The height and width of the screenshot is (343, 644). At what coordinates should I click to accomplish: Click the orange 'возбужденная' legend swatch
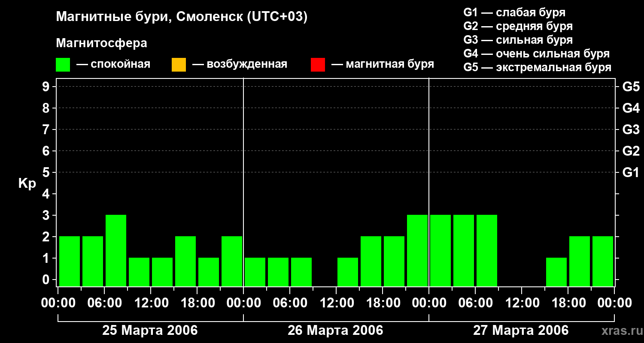click(179, 65)
